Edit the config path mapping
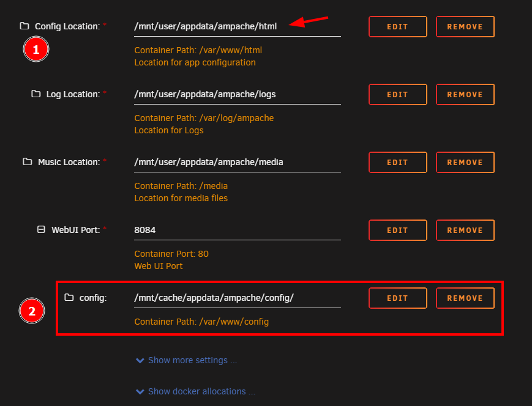Viewport: 532px width, 406px height. (x=398, y=298)
